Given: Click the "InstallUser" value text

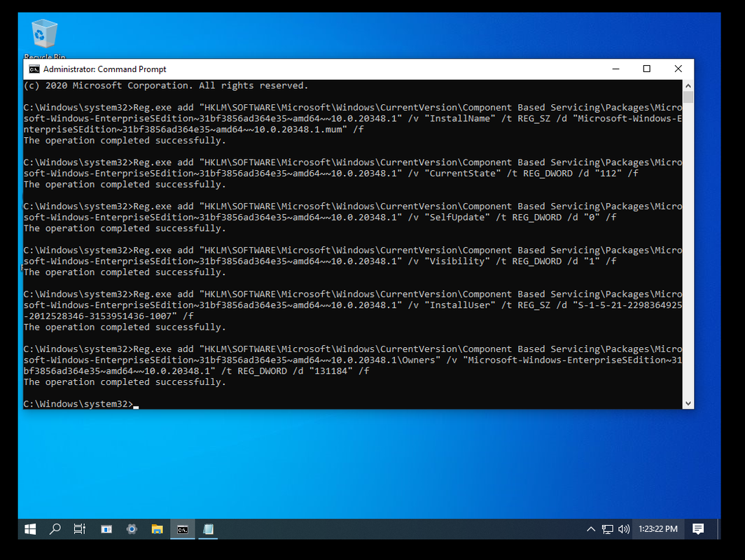Looking at the screenshot, I should click(460, 305).
